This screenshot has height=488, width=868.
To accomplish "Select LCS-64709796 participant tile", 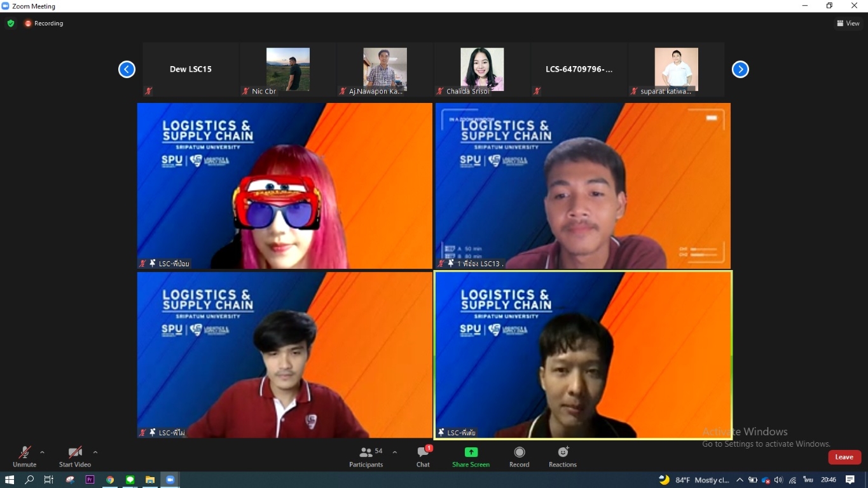I will pyautogui.click(x=579, y=69).
